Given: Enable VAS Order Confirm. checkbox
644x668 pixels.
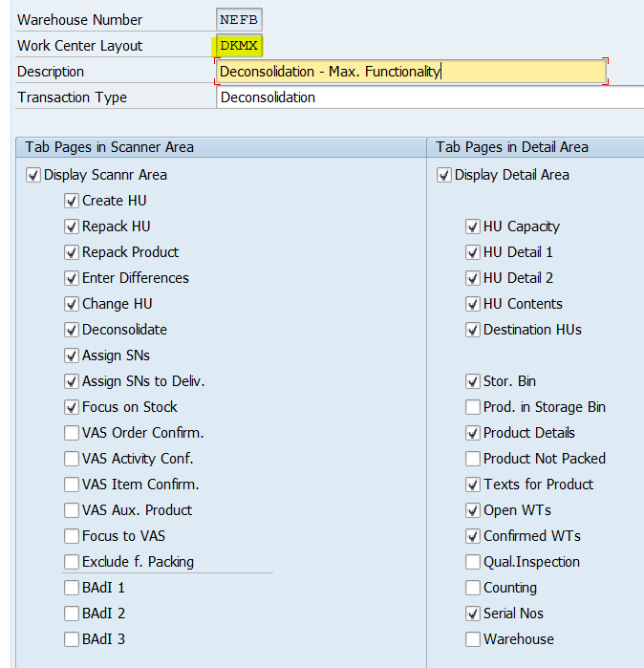Looking at the screenshot, I should 72,433.
